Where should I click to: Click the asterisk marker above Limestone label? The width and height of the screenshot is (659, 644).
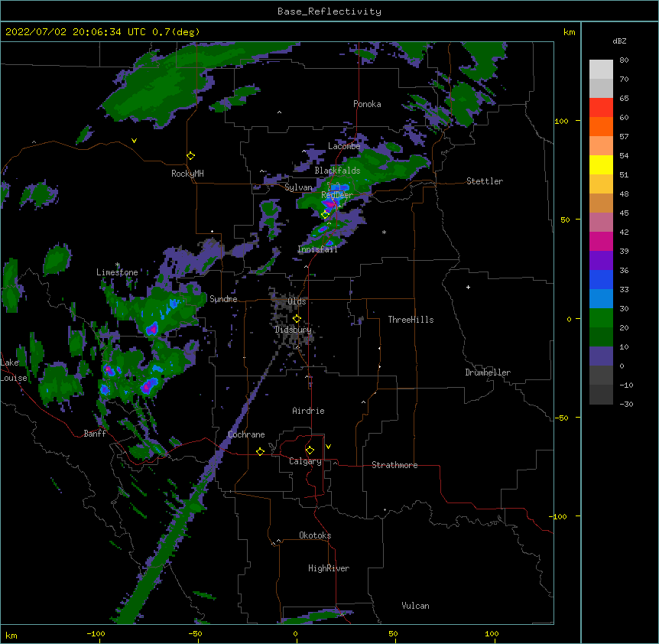(118, 265)
